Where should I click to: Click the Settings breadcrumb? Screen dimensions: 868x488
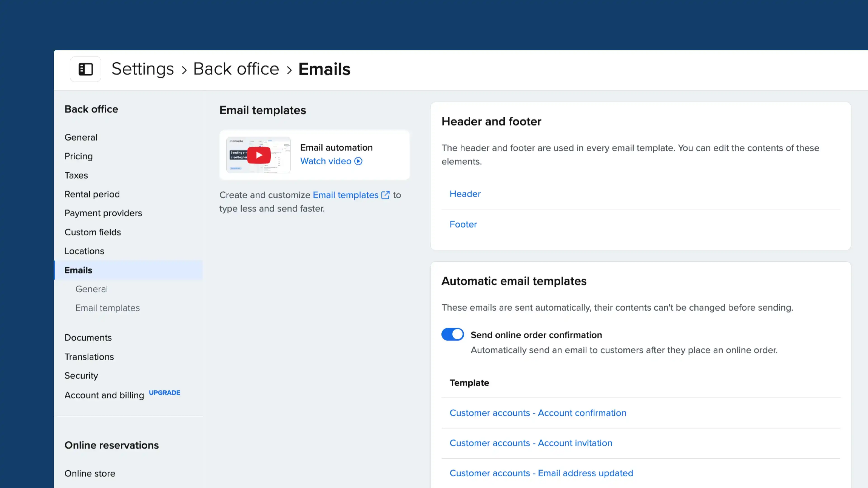tap(143, 69)
